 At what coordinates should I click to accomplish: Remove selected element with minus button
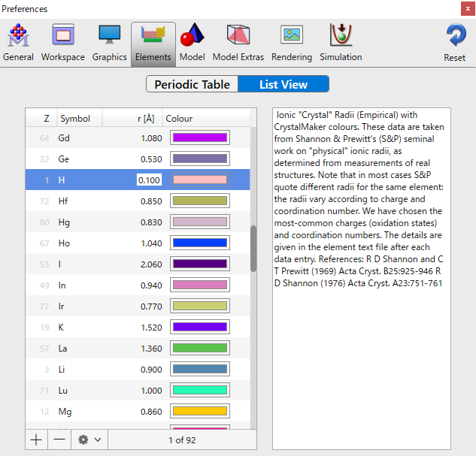click(x=59, y=439)
